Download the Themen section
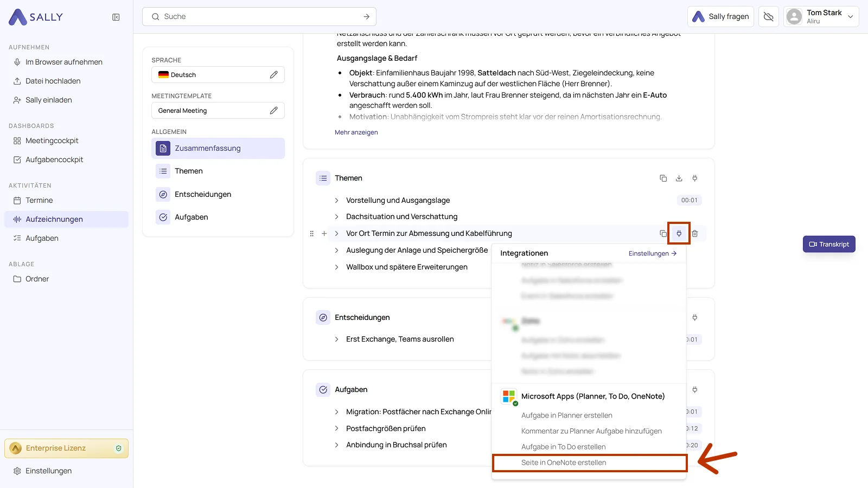 [679, 178]
